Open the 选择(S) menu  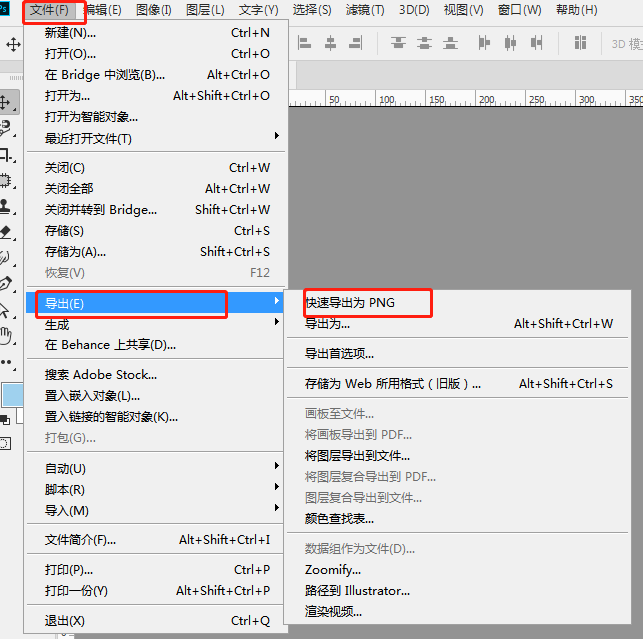click(x=312, y=9)
